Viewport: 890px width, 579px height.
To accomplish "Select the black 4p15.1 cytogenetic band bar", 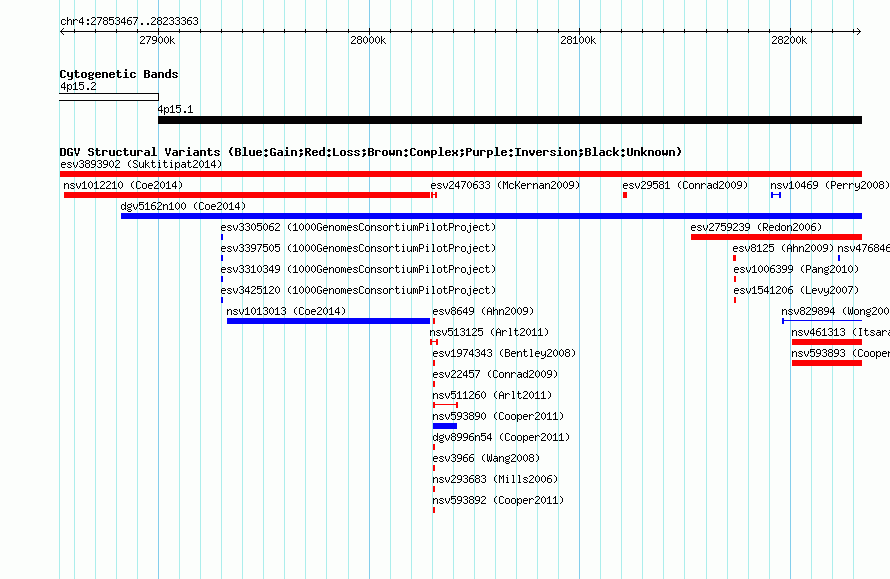I will [x=510, y=120].
